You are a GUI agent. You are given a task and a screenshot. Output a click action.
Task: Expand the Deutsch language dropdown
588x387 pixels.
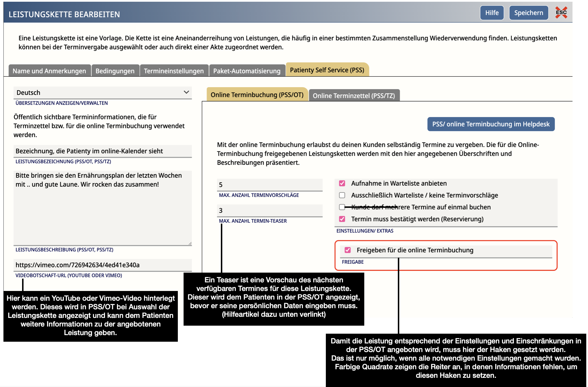point(103,93)
